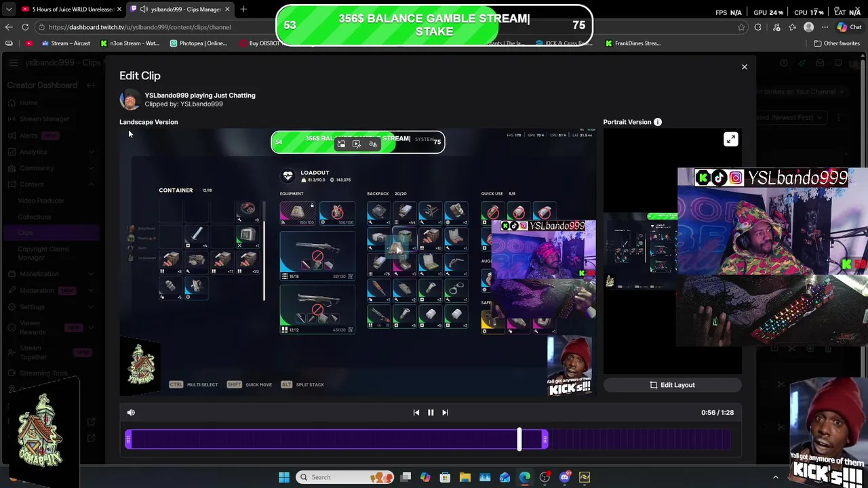Viewport: 868px width, 488px height.
Task: Open Video Producer in sidebar
Action: [41, 201]
